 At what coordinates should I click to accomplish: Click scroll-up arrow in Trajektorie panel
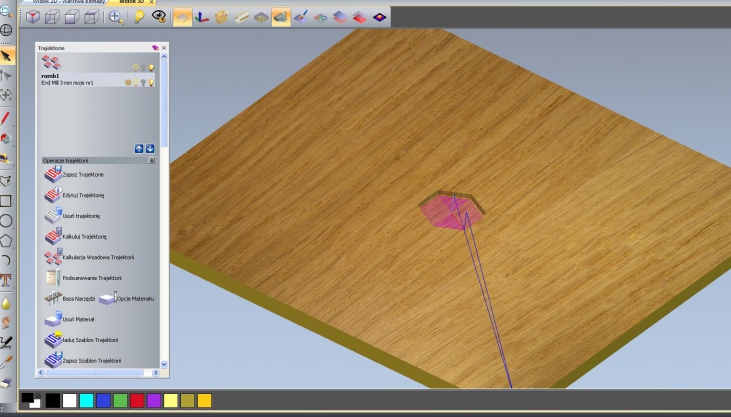point(164,56)
